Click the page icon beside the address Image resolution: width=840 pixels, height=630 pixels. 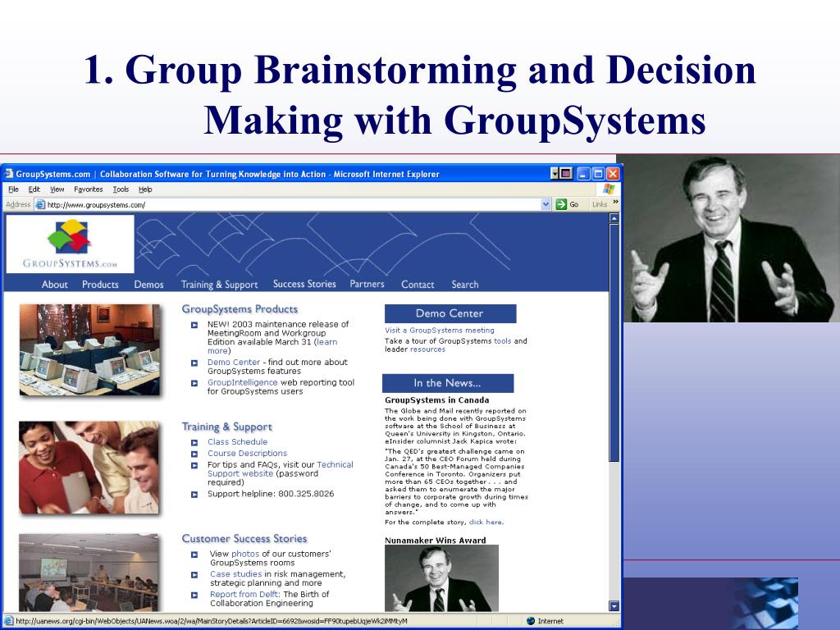pos(39,204)
